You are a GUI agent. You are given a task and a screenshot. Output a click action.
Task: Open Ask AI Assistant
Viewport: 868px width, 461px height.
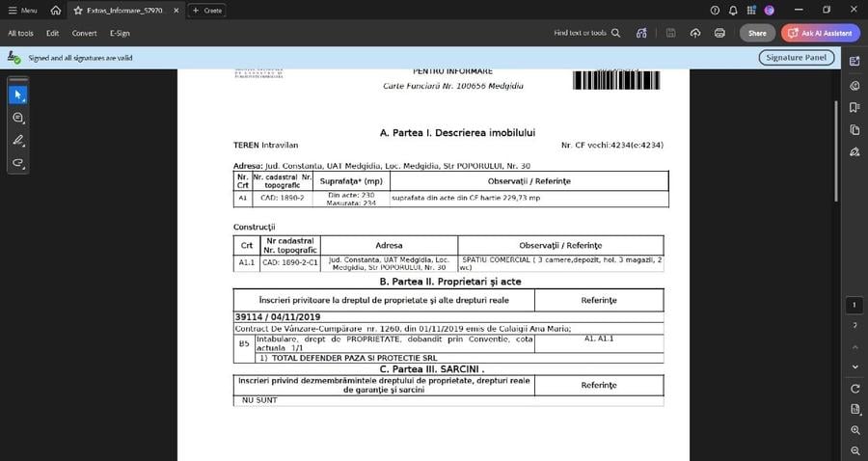click(821, 33)
